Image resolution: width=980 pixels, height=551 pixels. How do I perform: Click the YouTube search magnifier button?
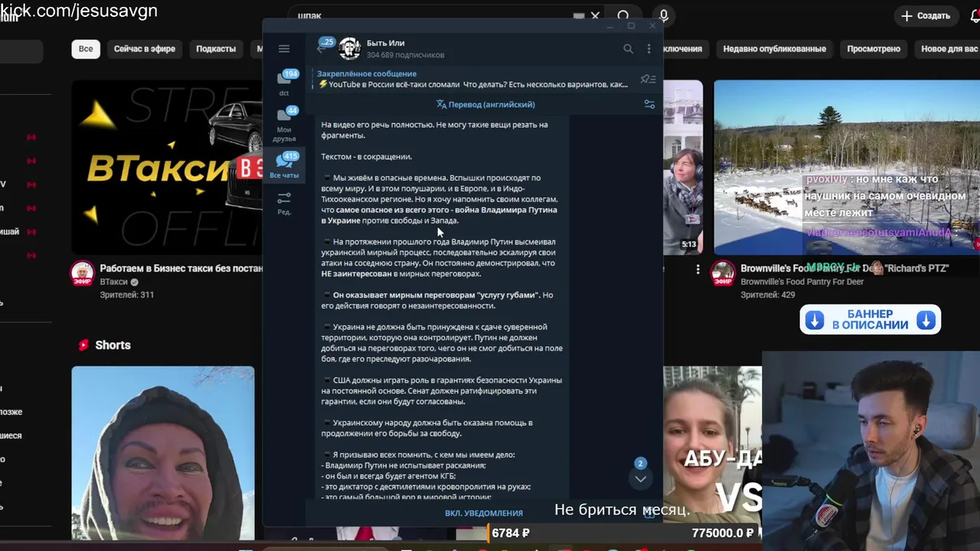623,15
